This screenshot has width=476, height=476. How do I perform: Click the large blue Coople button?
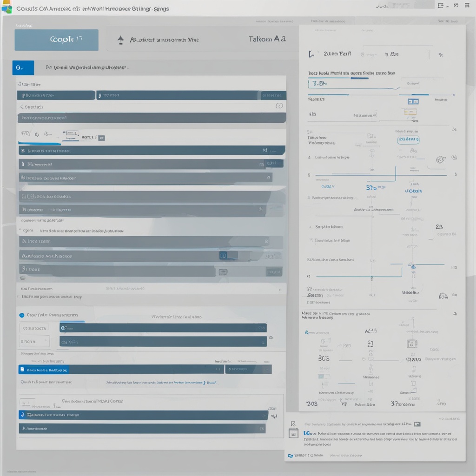tap(56, 40)
